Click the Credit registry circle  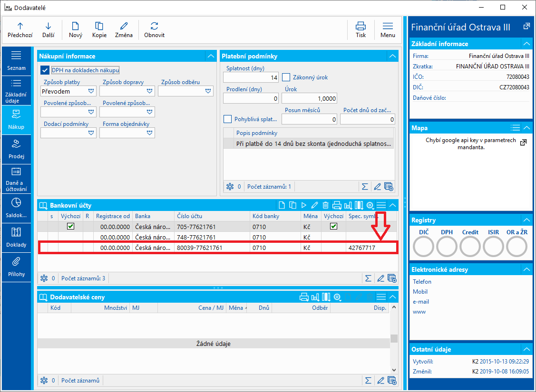(470, 246)
